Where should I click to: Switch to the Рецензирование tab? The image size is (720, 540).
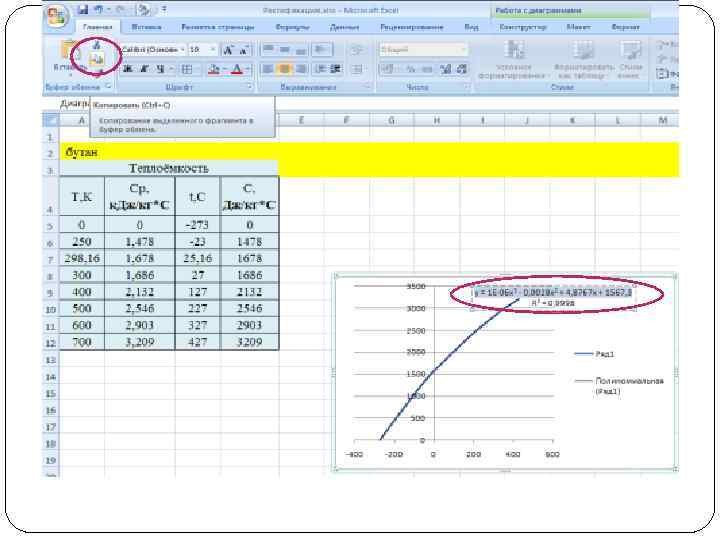411,27
